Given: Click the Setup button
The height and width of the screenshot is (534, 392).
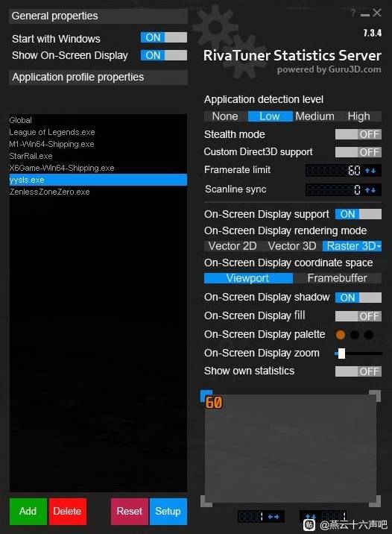Looking at the screenshot, I should [168, 511].
